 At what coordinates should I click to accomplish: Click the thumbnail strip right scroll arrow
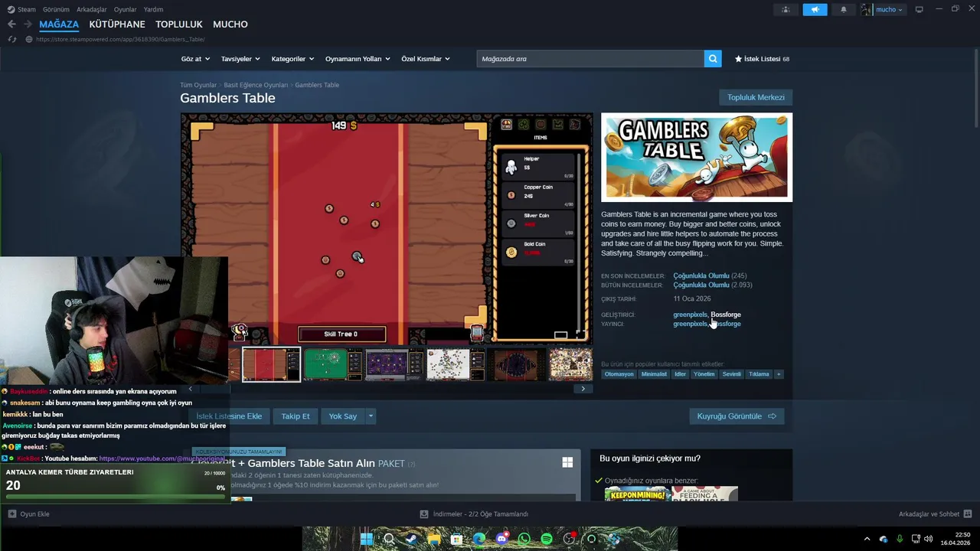[x=583, y=389]
